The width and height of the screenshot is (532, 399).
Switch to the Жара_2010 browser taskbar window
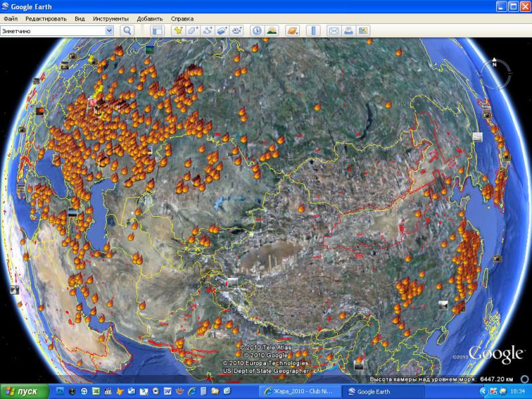[x=299, y=392]
